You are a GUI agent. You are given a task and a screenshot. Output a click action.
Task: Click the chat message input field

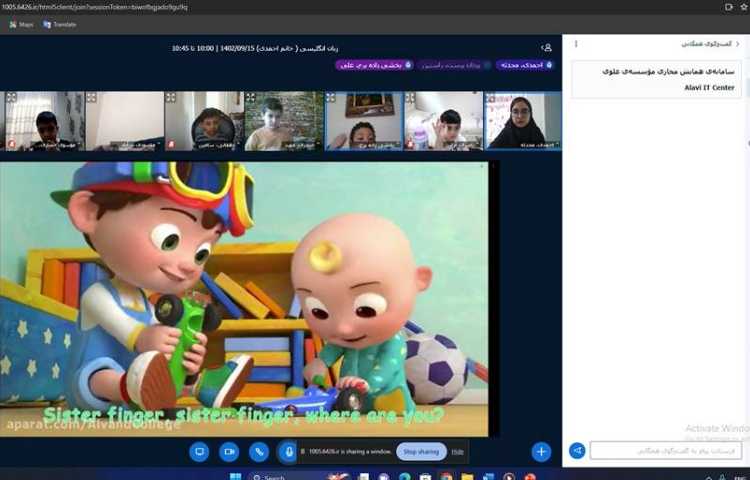(665, 451)
